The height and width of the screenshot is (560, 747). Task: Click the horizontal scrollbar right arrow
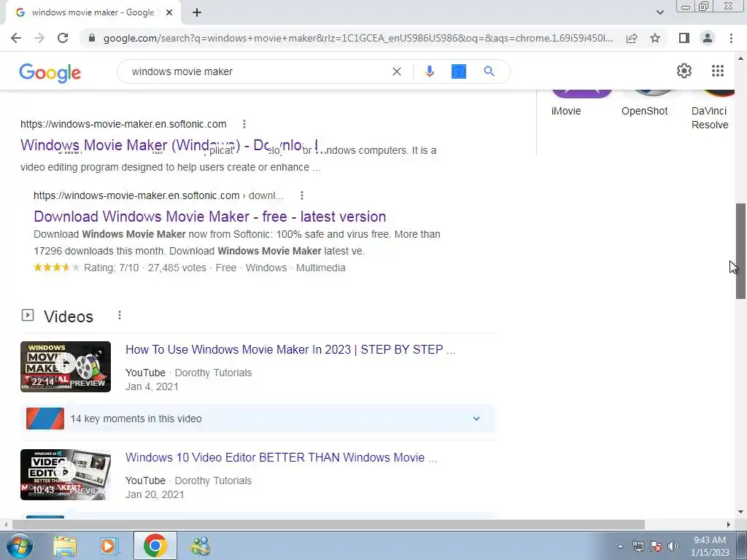(x=729, y=524)
